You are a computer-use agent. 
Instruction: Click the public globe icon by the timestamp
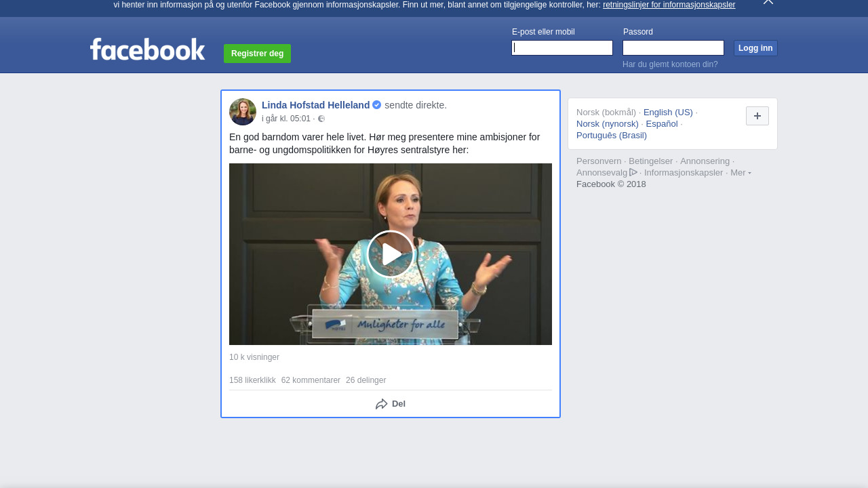(x=321, y=119)
